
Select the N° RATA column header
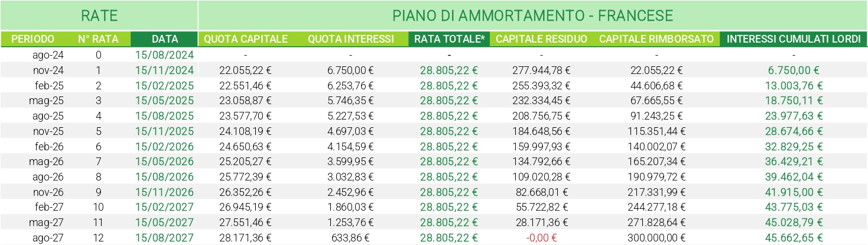(98, 39)
